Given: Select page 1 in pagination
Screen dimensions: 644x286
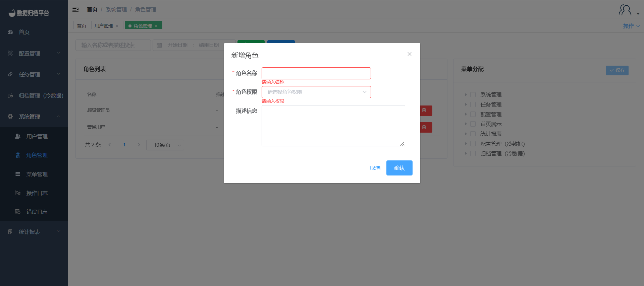Looking at the screenshot, I should [124, 145].
